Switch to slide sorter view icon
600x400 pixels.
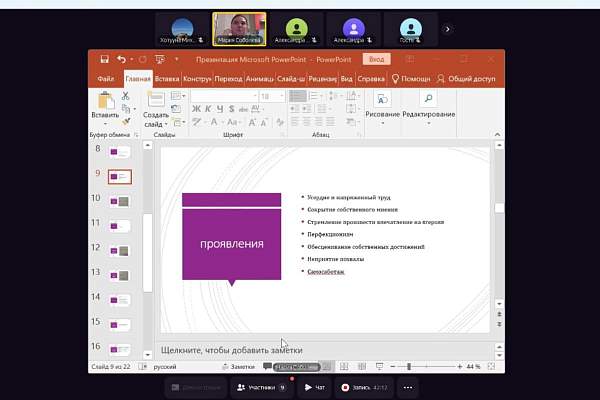coord(344,367)
